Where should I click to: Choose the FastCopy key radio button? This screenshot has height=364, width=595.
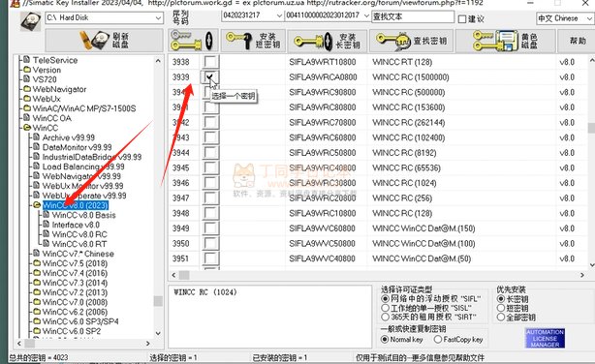click(x=437, y=339)
